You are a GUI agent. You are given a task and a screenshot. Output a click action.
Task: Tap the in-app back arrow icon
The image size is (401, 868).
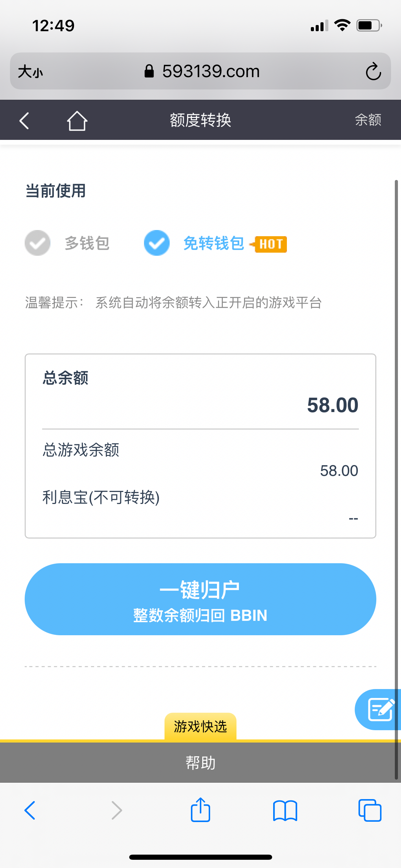tap(24, 121)
